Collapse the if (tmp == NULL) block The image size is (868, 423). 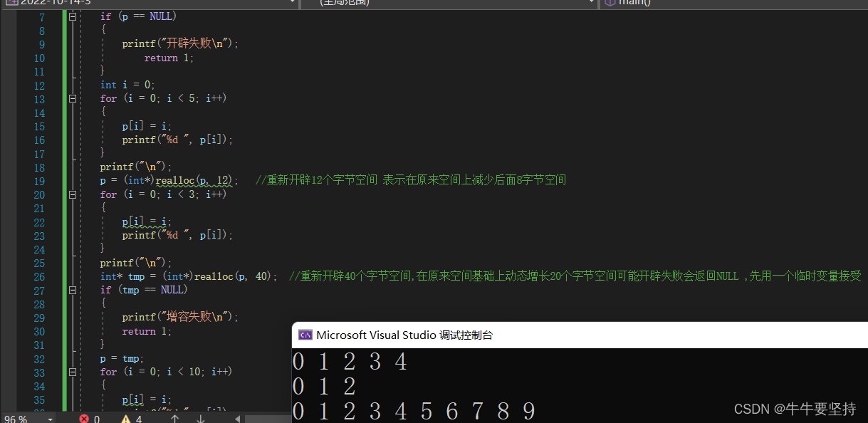coord(72,290)
